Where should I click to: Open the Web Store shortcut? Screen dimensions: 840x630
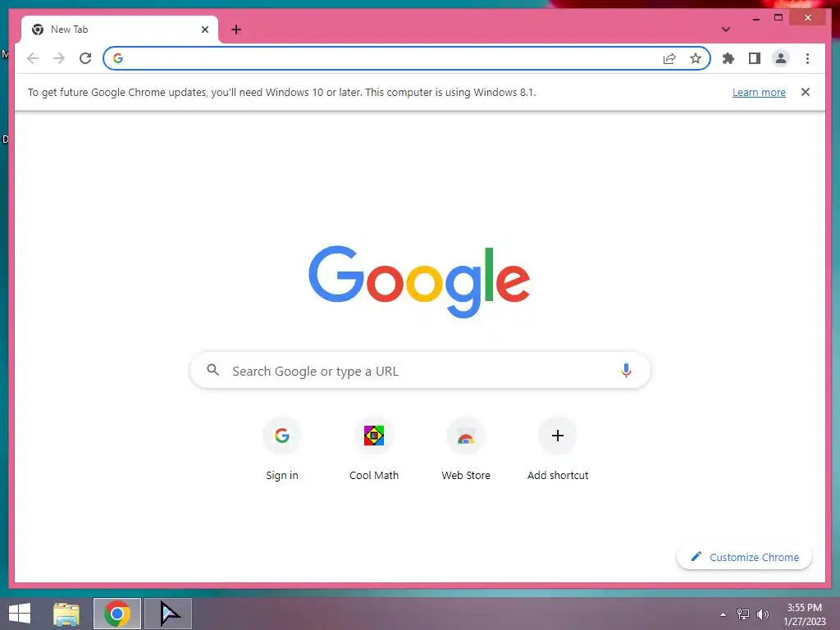[466, 450]
